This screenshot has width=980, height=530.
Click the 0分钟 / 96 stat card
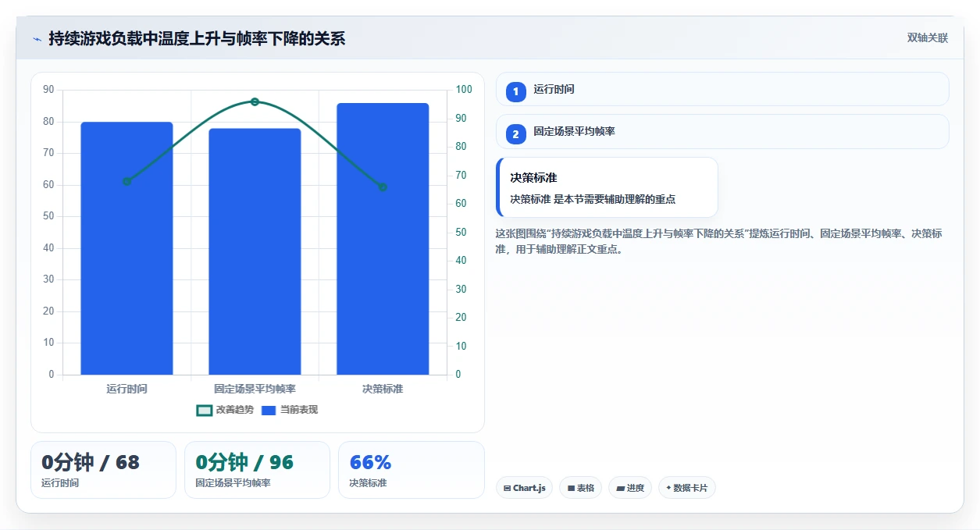click(257, 470)
